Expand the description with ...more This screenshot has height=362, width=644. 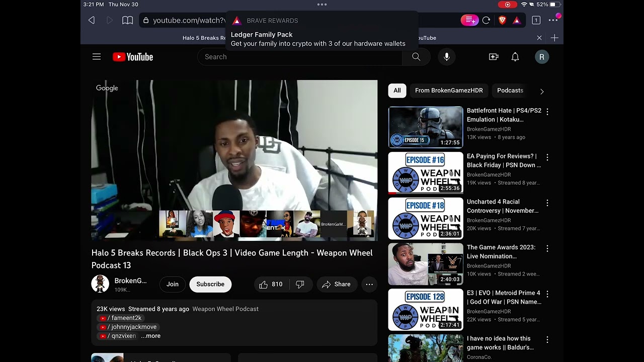point(151,336)
